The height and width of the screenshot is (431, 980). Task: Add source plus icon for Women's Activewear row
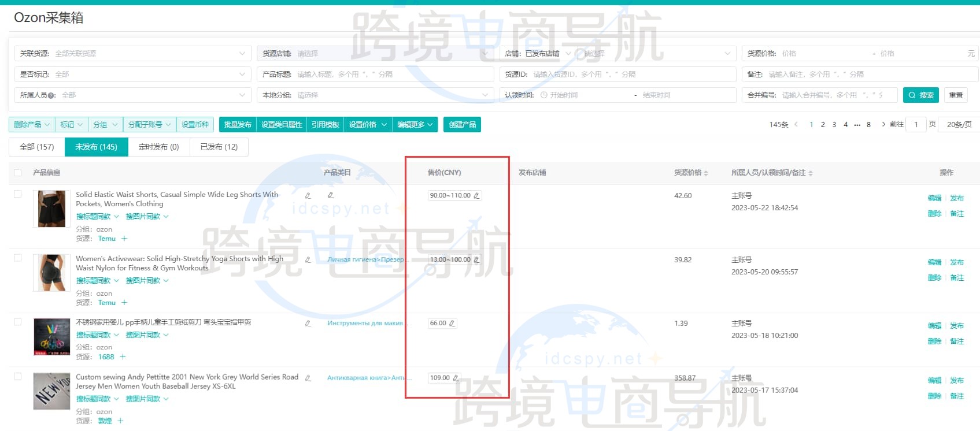coord(124,302)
